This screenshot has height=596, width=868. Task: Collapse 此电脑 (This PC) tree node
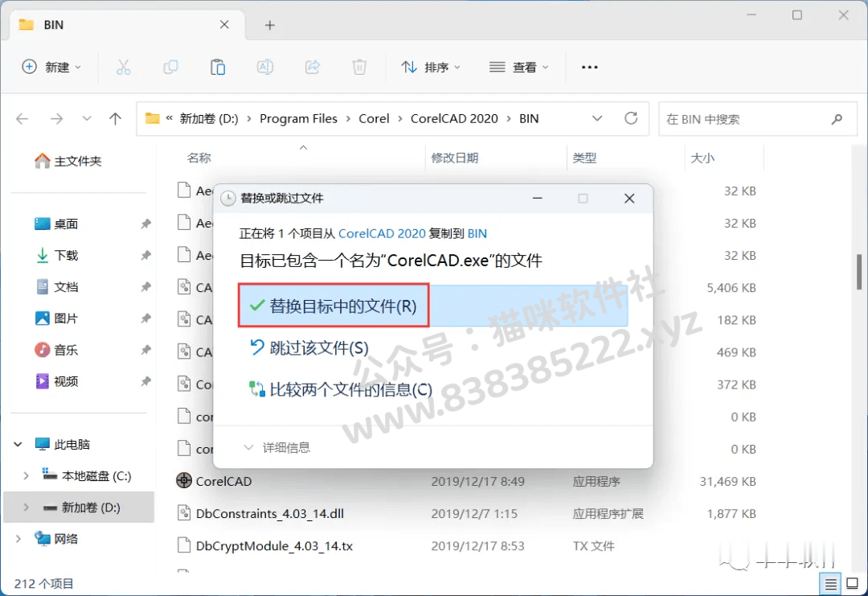pyautogui.click(x=18, y=444)
